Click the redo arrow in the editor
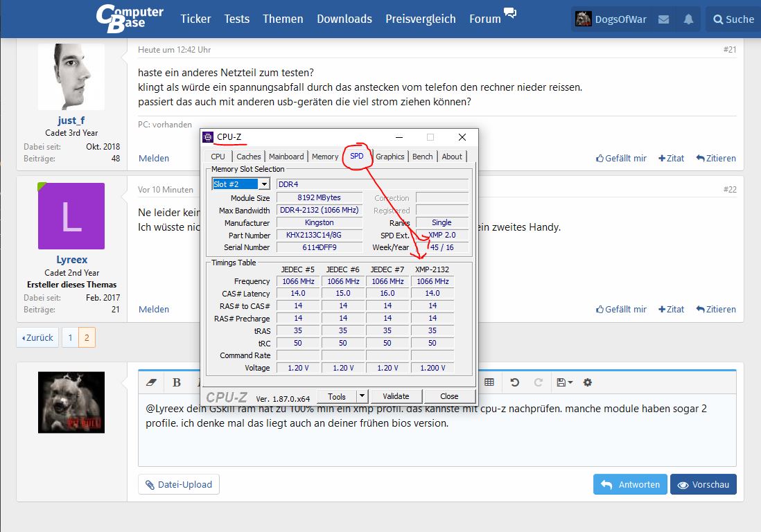This screenshot has height=532, width=761. (x=539, y=382)
